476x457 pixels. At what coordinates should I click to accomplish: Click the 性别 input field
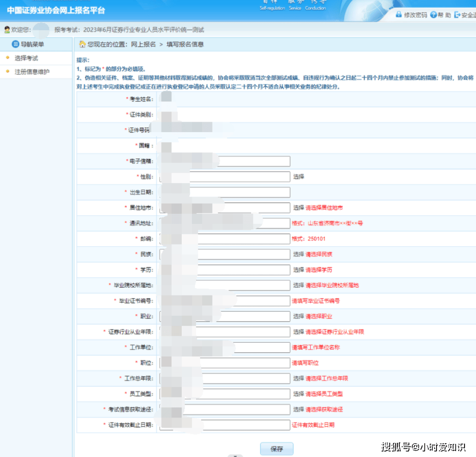(x=224, y=177)
